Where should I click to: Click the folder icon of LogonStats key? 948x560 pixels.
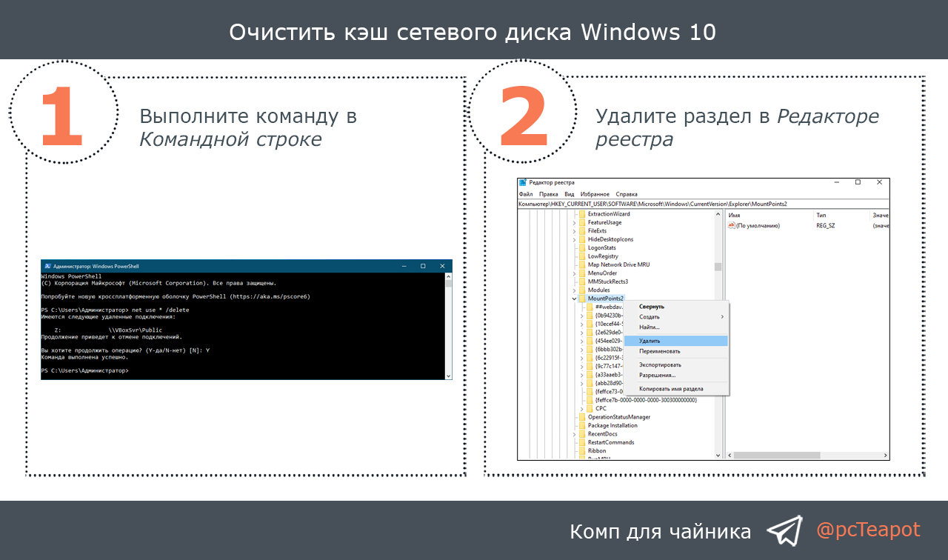click(582, 247)
